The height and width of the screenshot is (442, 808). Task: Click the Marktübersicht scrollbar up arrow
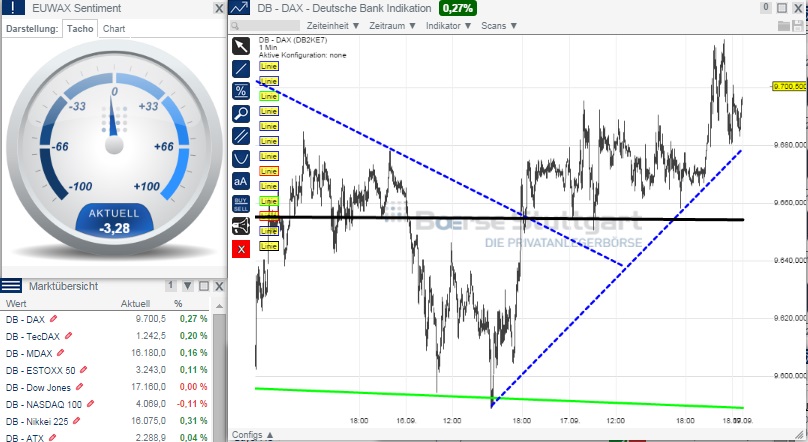219,306
